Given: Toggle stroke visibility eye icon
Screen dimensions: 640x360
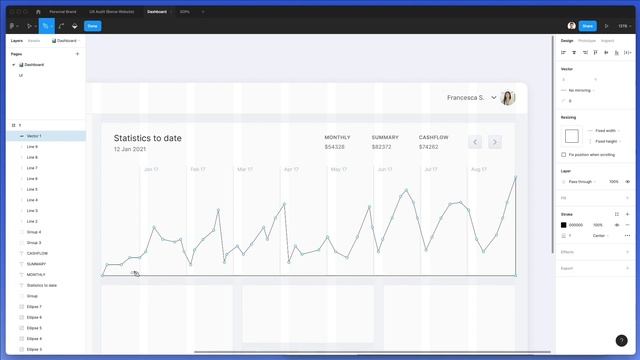Looking at the screenshot, I should click(617, 225).
